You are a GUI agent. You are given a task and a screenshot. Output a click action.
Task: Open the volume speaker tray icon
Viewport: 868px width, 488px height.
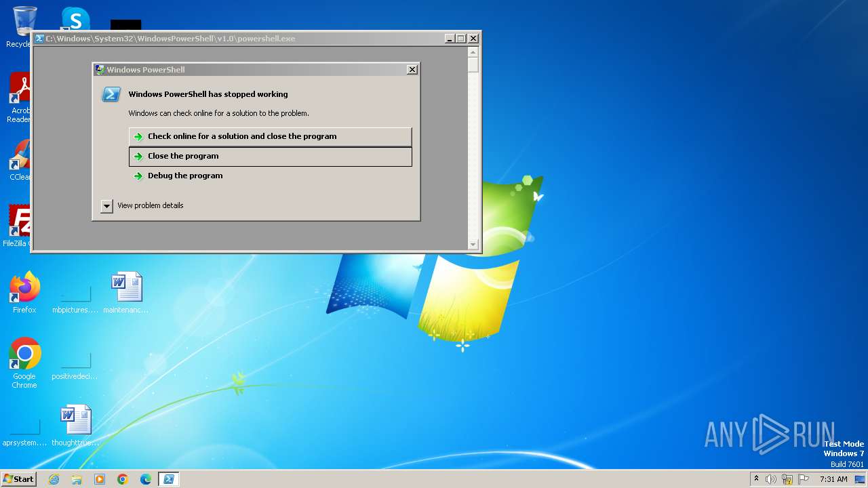[771, 479]
